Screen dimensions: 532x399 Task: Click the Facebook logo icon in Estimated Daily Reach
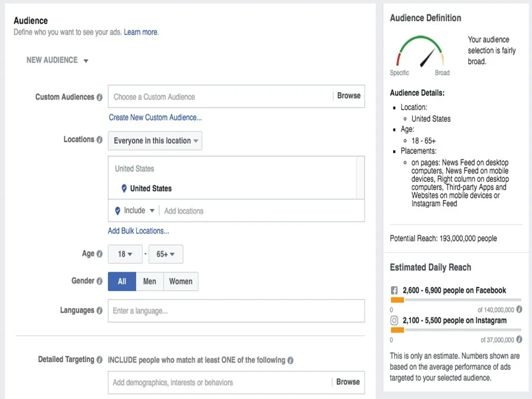point(394,290)
